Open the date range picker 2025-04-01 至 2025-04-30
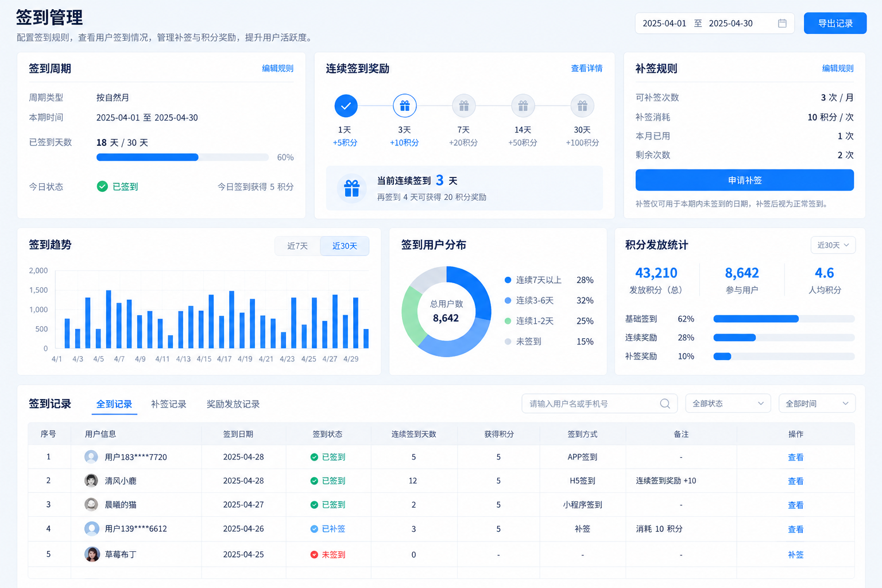Viewport: 882px width, 588px height. click(x=714, y=24)
